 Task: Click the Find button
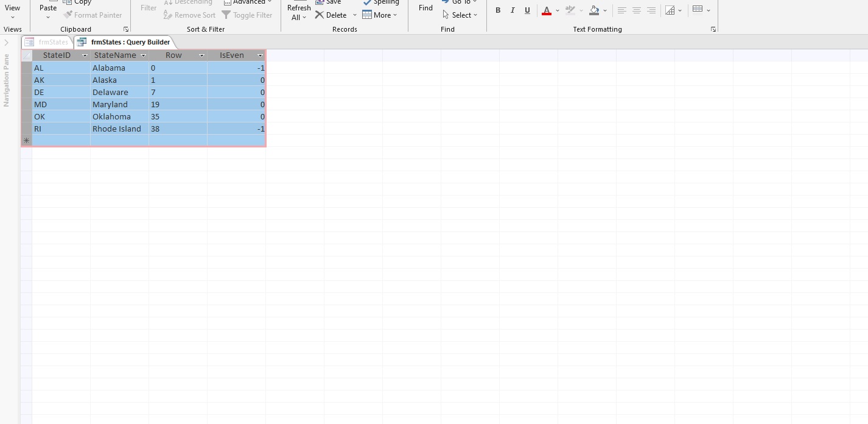pyautogui.click(x=425, y=8)
